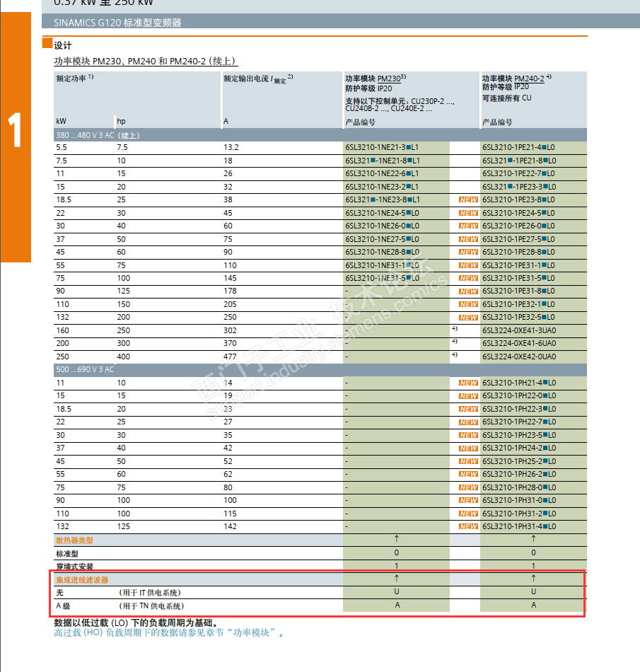This screenshot has height=672, width=640.
Task: Click NEW badge beside 6SL3210-1PE32-1■L0
Action: tap(468, 304)
